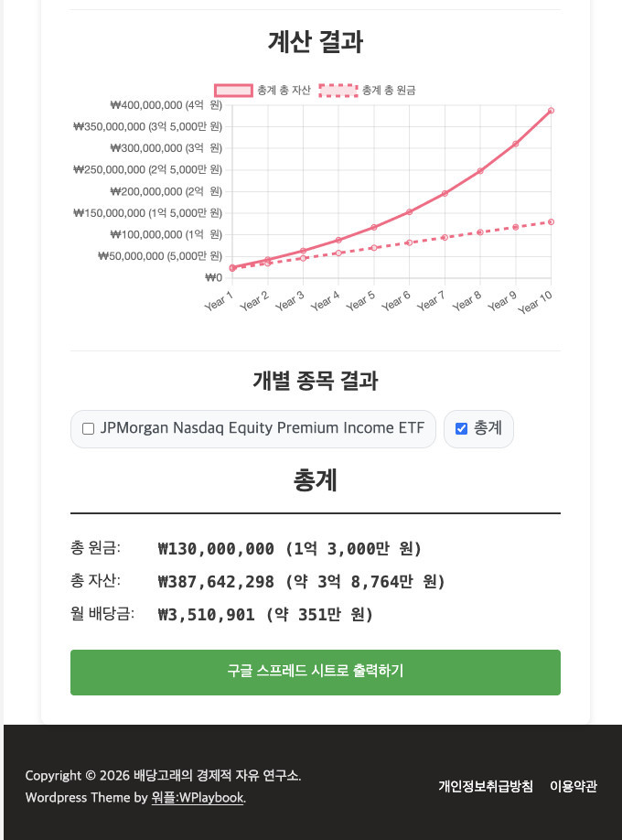Select the Year 5 point on the dotted principal line
Screen dimensions: 622x840
[x=372, y=247]
